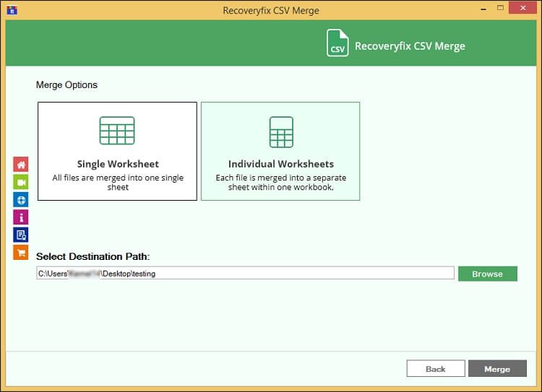Choose the Individual Worksheets merge option
The height and width of the screenshot is (392, 542).
point(280,152)
